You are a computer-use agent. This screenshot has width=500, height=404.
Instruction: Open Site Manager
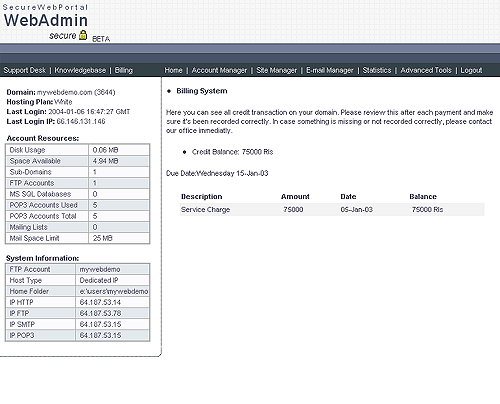276,70
